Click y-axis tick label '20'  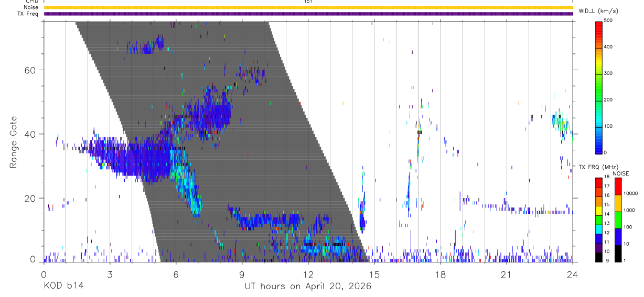tap(31, 199)
